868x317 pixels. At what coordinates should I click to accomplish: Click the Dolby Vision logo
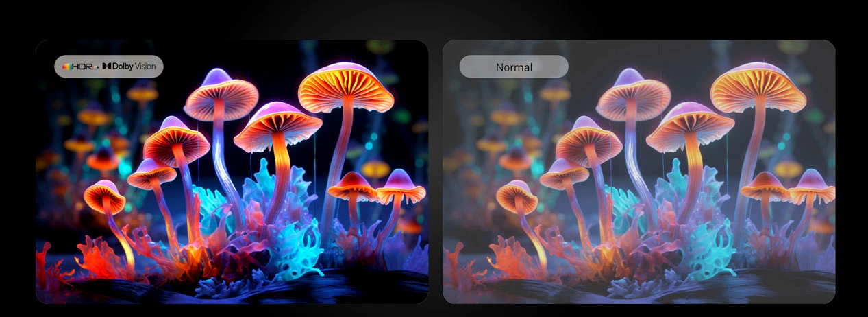click(107, 67)
